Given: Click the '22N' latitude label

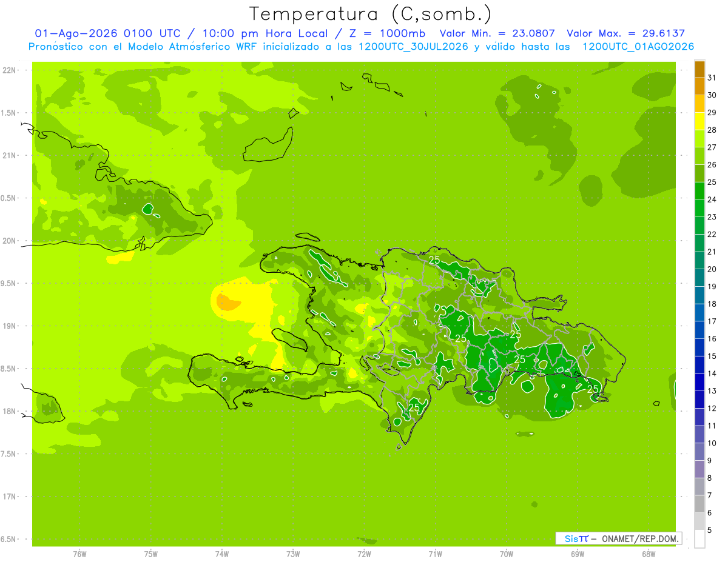Looking at the screenshot, I should click(9, 70).
